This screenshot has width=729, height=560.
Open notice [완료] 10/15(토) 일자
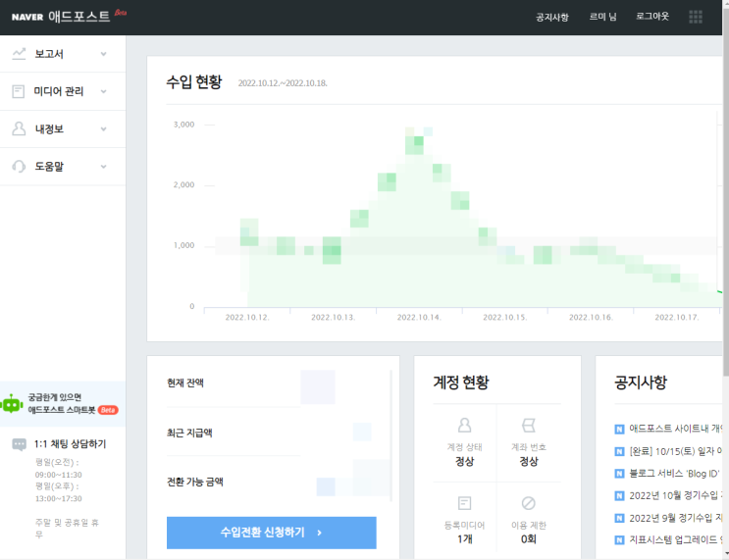click(x=676, y=451)
